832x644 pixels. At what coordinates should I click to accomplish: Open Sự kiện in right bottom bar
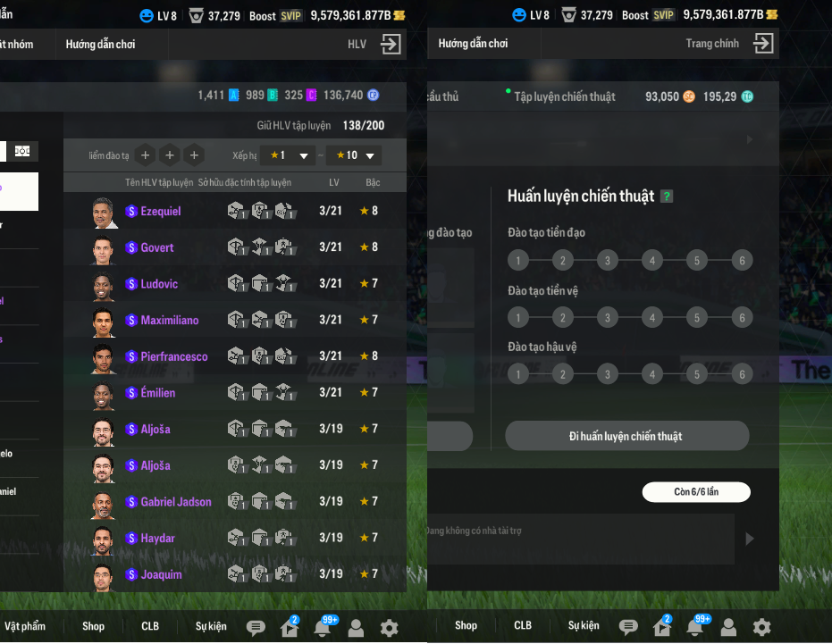pos(584,625)
